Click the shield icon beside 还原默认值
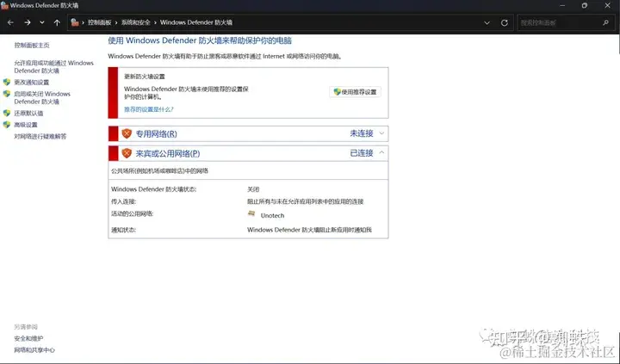This screenshot has width=620, height=364. (7, 113)
